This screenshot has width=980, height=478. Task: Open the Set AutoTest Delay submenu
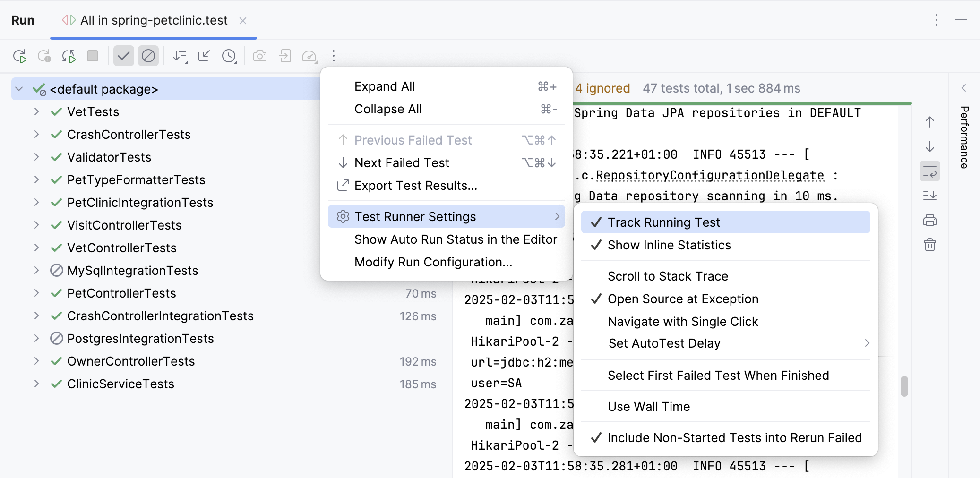click(x=663, y=343)
